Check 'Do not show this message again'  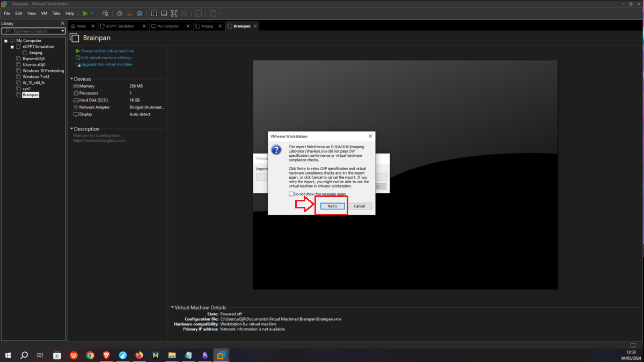tap(291, 194)
